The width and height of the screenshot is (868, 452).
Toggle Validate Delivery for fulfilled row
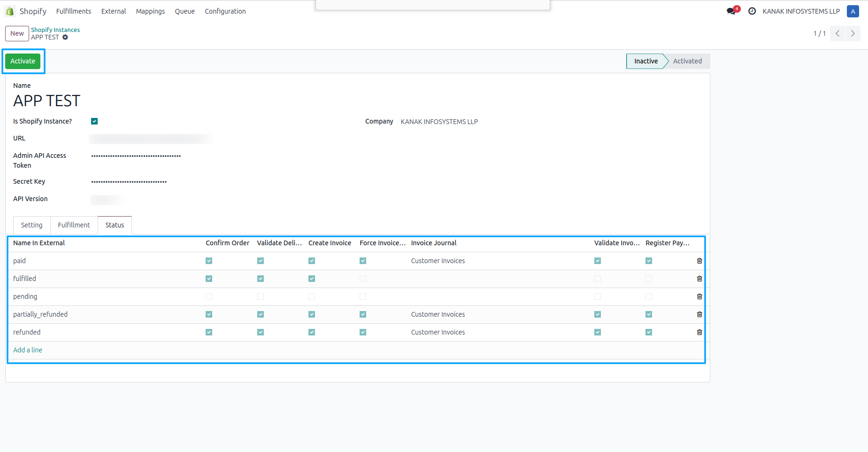coord(261,279)
